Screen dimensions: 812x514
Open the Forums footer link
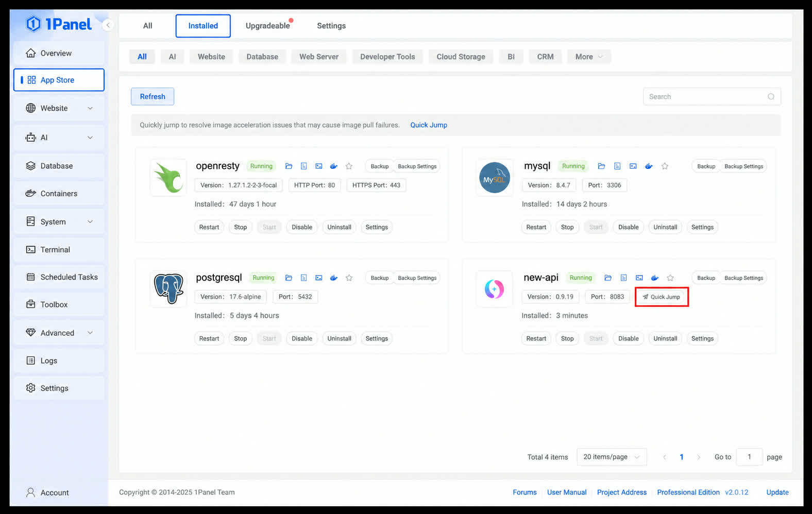click(525, 492)
